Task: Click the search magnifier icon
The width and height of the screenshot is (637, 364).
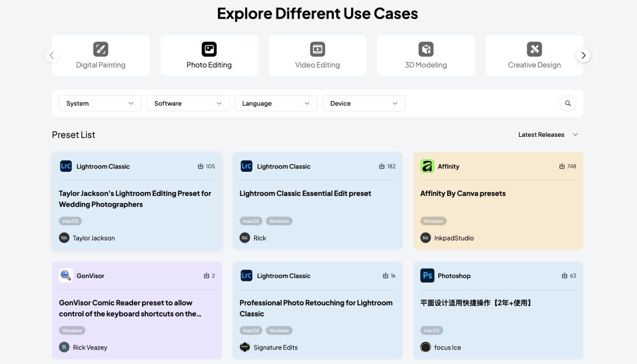Action: [x=568, y=104]
